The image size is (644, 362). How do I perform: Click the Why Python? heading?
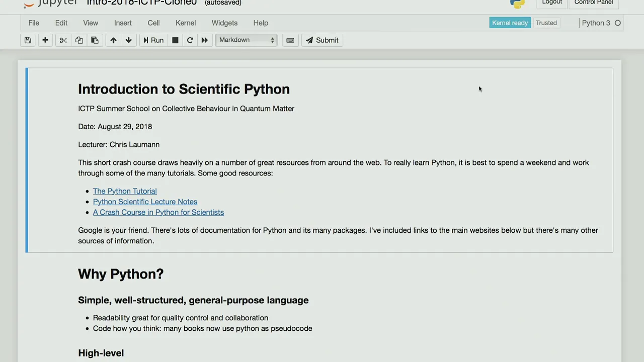click(121, 274)
